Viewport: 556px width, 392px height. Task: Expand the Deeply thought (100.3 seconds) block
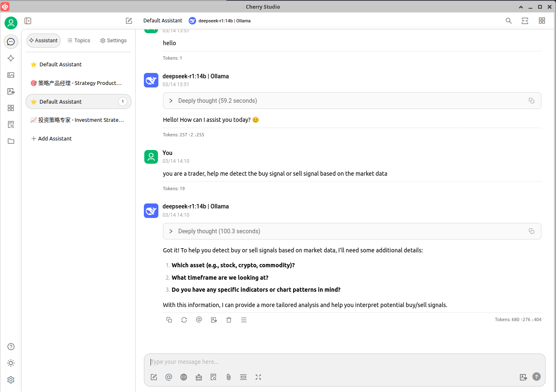pos(352,231)
